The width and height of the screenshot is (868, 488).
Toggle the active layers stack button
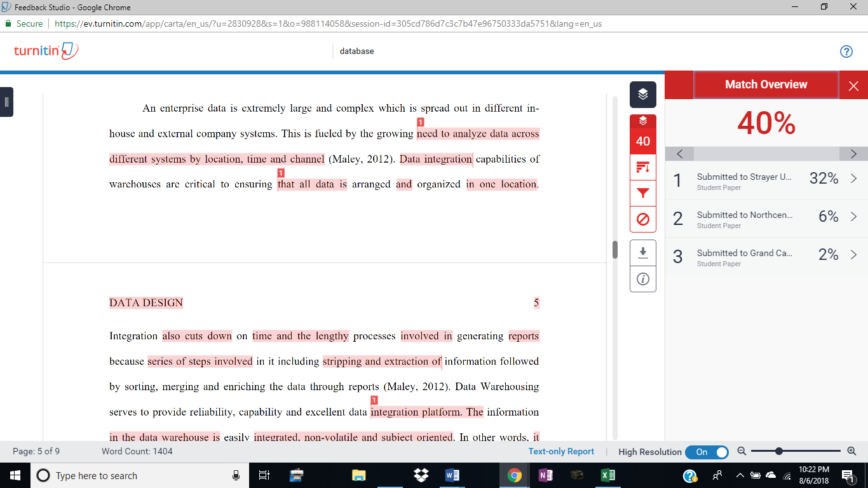click(x=642, y=95)
